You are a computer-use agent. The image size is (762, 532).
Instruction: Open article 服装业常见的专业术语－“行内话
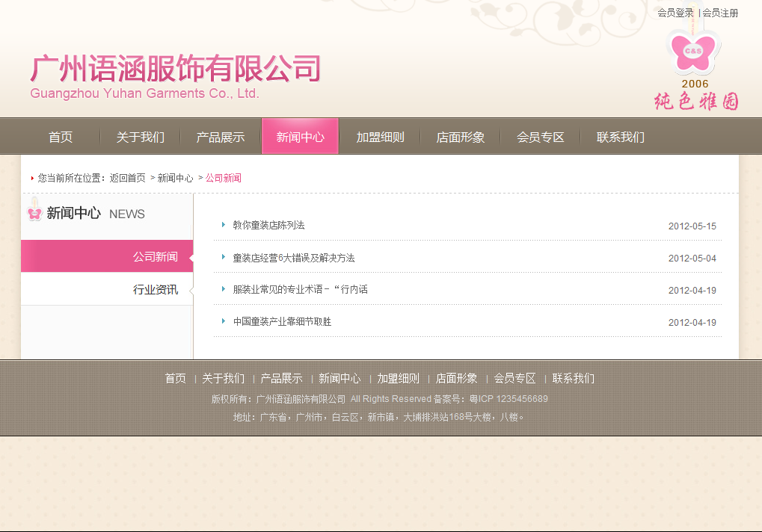(301, 289)
